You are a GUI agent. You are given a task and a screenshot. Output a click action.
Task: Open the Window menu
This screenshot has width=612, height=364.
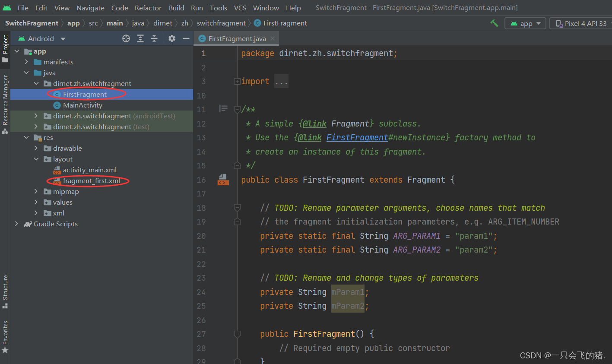click(x=266, y=8)
